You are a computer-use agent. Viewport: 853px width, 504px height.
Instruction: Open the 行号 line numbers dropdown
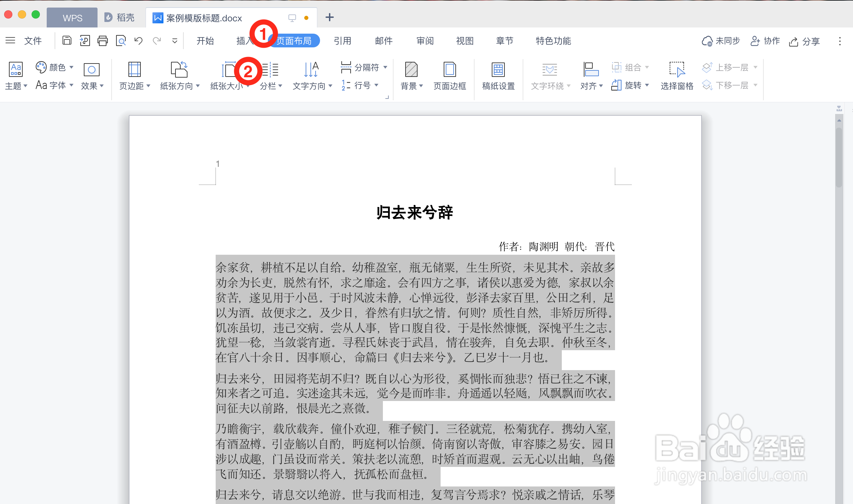[360, 85]
